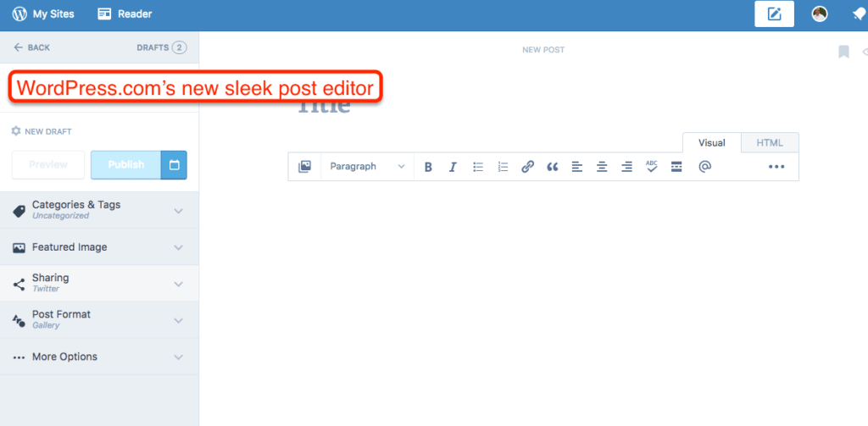
Task: Insert a blockquote
Action: (553, 167)
